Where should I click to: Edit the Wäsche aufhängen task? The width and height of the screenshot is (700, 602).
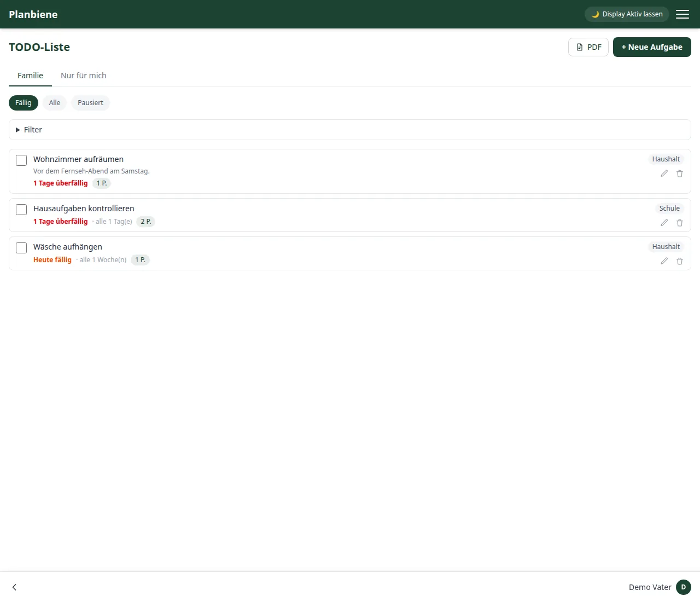coord(664,261)
